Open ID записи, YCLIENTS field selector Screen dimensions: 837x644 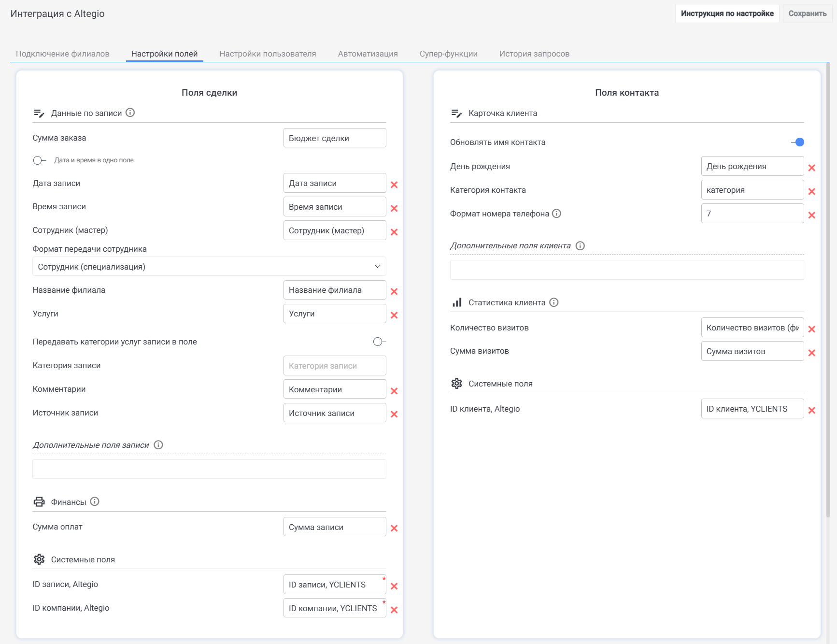click(335, 585)
